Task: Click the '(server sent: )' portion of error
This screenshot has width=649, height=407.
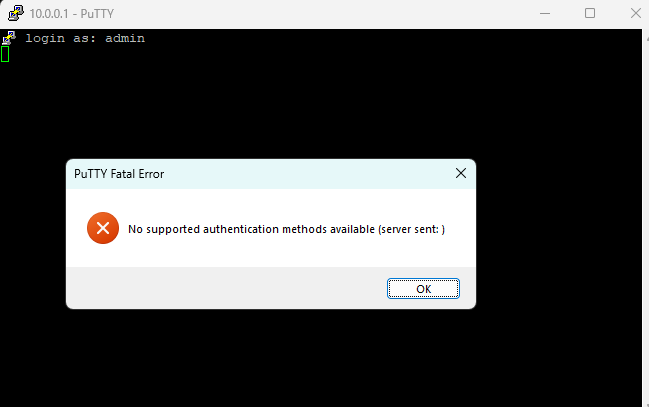Action: pyautogui.click(x=411, y=229)
